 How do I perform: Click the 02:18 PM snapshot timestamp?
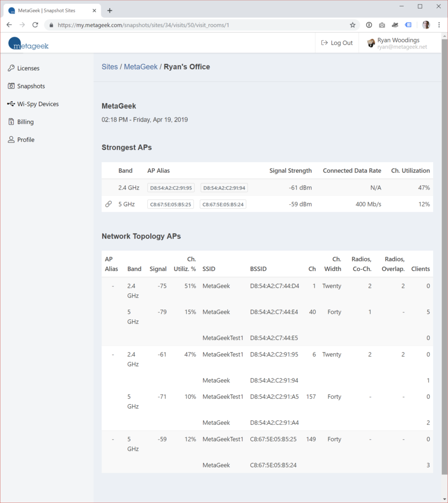pyautogui.click(x=145, y=120)
